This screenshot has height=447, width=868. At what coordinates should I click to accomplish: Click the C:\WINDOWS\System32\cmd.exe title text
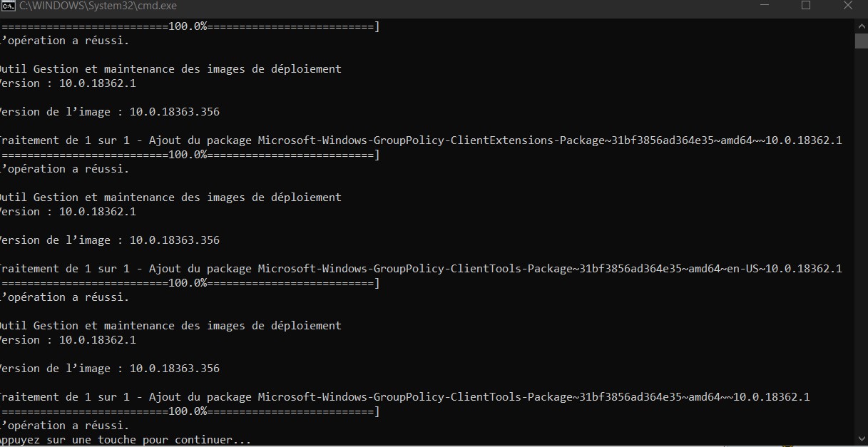coord(98,6)
